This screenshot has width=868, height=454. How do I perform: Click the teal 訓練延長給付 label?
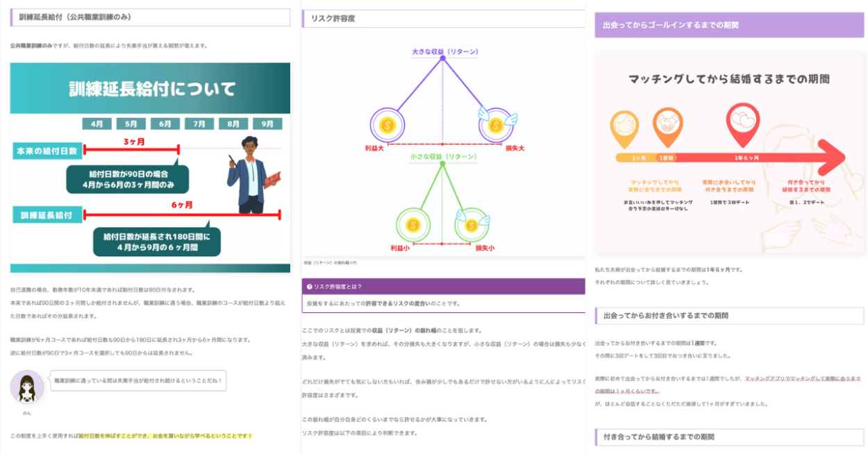coord(47,215)
